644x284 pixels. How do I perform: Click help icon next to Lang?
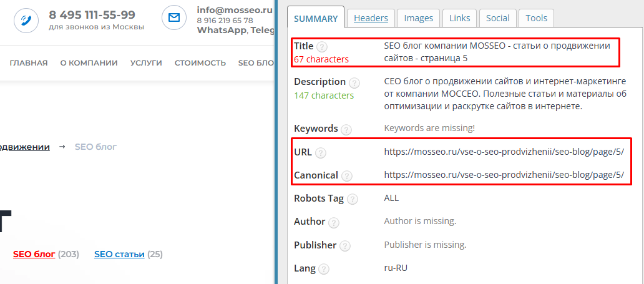click(x=323, y=269)
